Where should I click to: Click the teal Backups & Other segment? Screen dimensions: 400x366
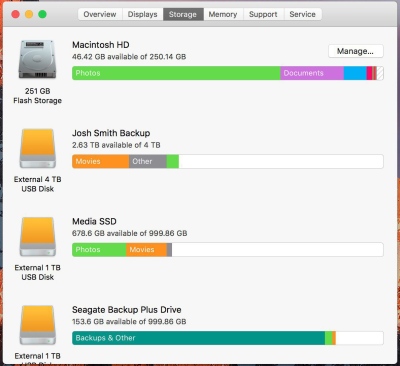pos(199,338)
